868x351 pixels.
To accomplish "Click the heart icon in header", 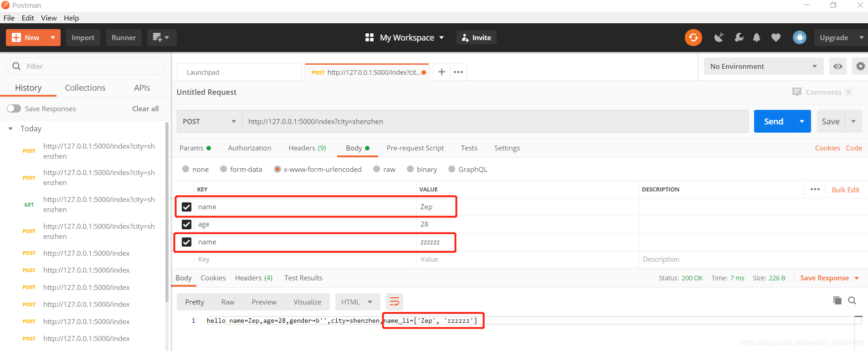I will coord(776,37).
